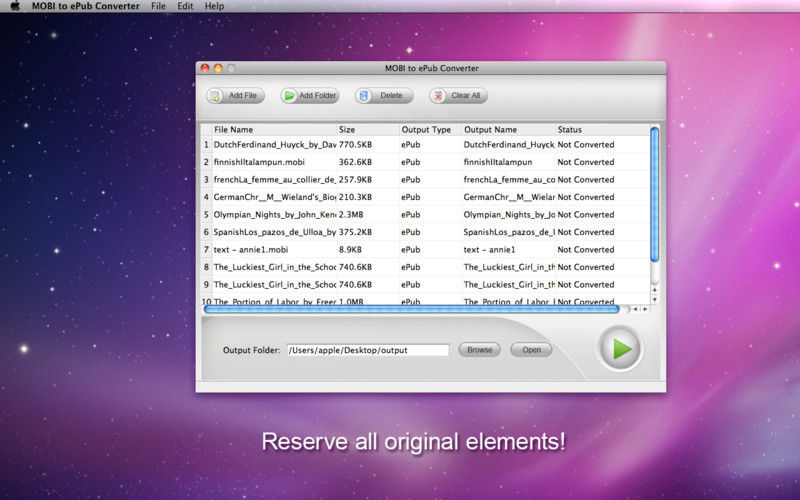The height and width of the screenshot is (500, 800).
Task: Click the Output Folder path field
Action: (368, 350)
